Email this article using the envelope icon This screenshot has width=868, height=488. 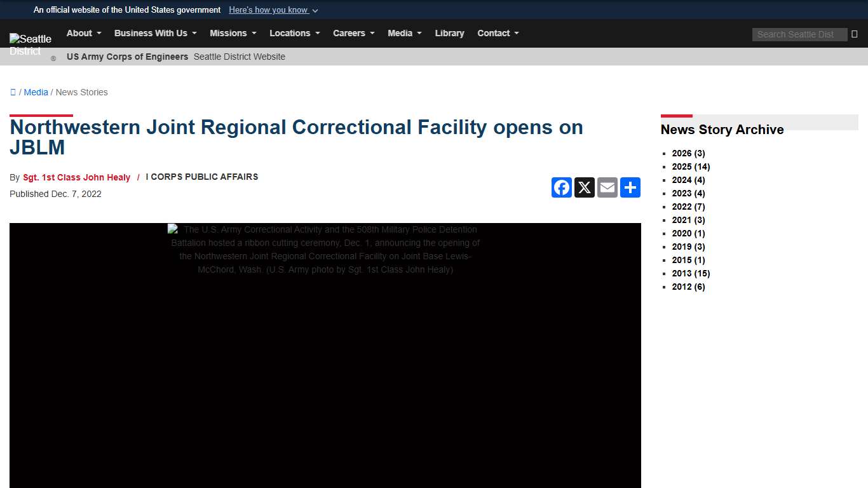pyautogui.click(x=607, y=187)
